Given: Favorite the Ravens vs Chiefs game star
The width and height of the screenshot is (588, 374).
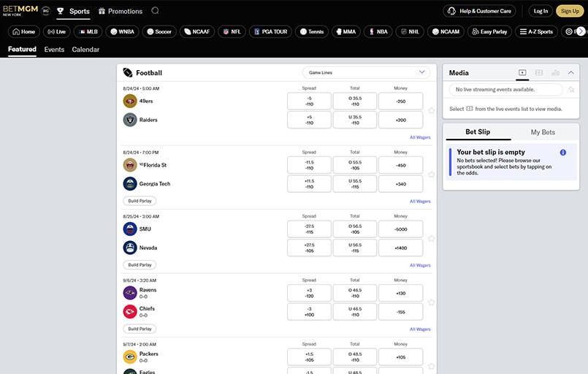Looking at the screenshot, I should pos(431,302).
